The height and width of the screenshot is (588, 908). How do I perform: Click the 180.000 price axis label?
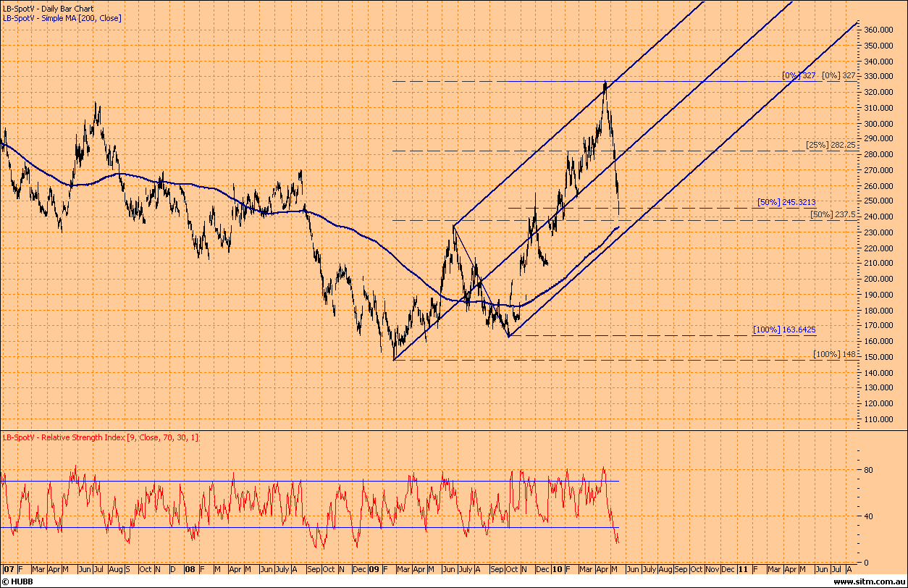pyautogui.click(x=879, y=311)
